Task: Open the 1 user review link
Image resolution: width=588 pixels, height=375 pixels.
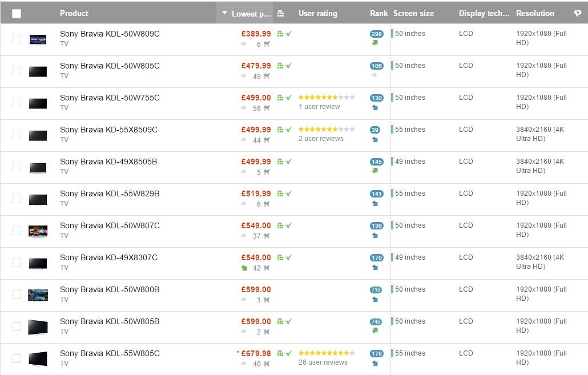Action: pos(319,107)
